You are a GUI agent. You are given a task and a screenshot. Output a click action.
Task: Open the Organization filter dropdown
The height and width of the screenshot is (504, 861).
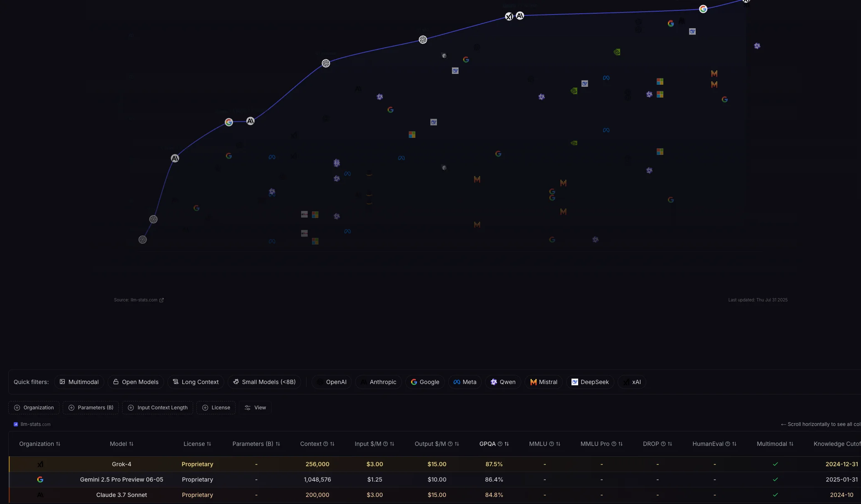34,408
